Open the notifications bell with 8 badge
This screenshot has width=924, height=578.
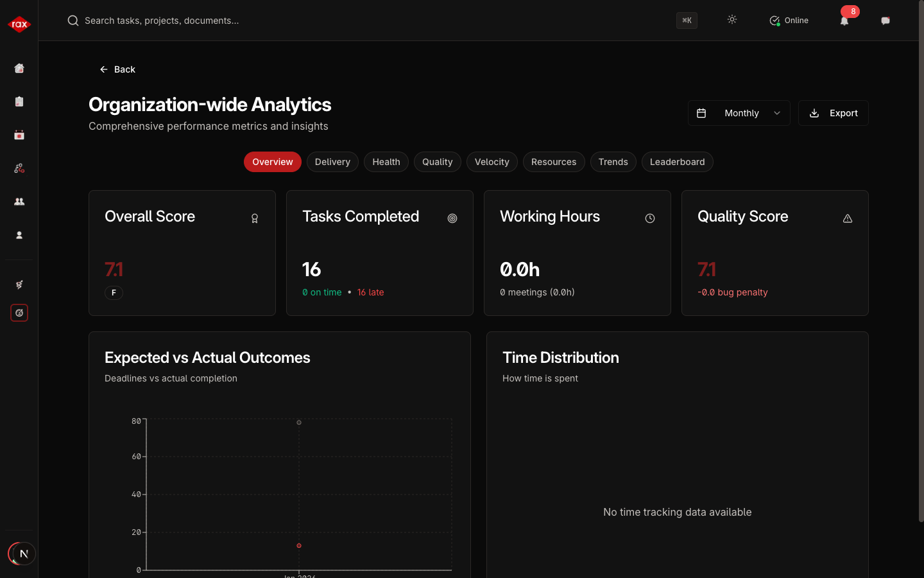point(844,21)
